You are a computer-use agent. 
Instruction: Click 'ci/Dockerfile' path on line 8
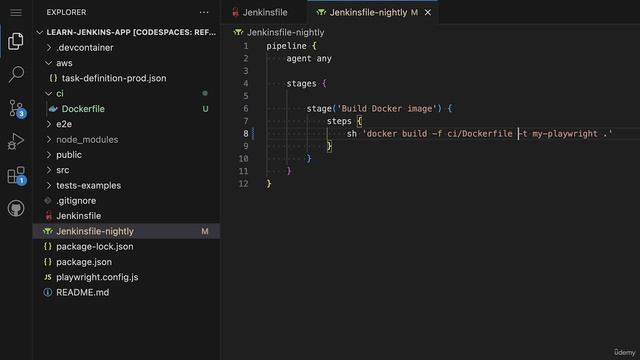pos(480,133)
